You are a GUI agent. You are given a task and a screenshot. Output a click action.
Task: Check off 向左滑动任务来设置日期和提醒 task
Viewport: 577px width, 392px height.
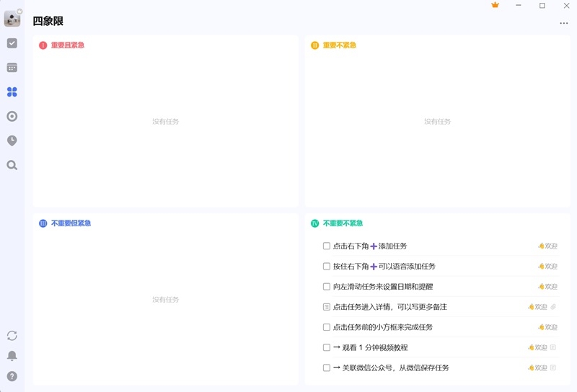(x=327, y=287)
